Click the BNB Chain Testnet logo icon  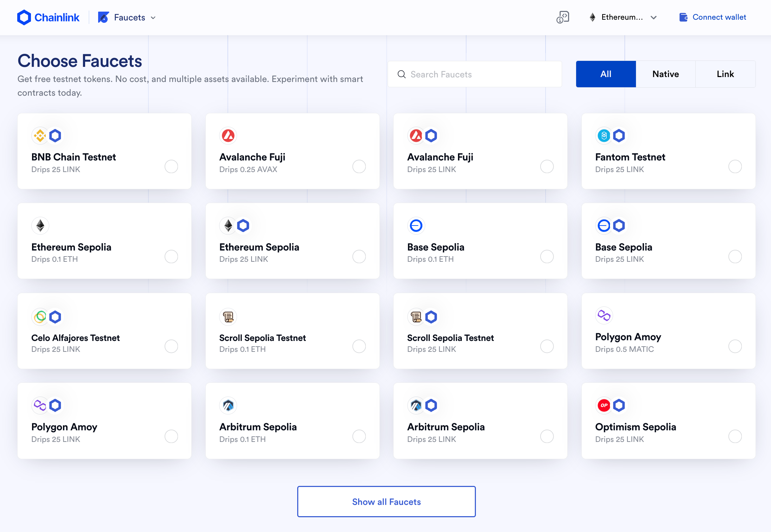[40, 135]
